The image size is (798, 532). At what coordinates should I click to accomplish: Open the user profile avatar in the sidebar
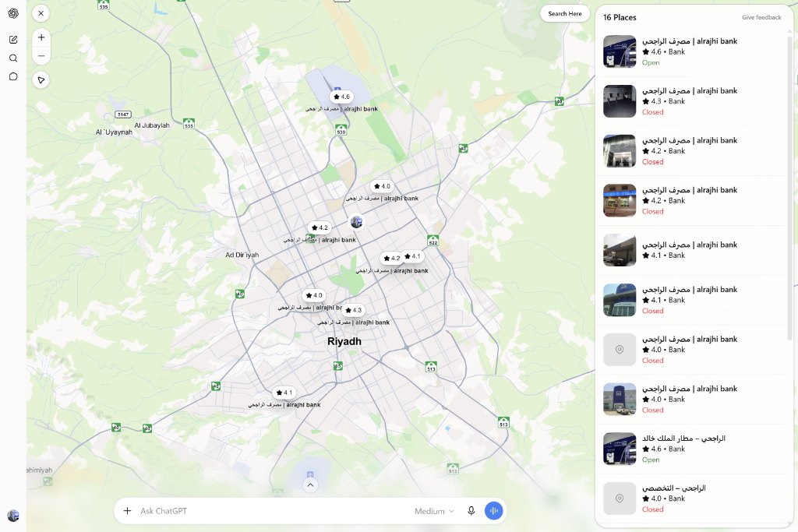pyautogui.click(x=13, y=516)
